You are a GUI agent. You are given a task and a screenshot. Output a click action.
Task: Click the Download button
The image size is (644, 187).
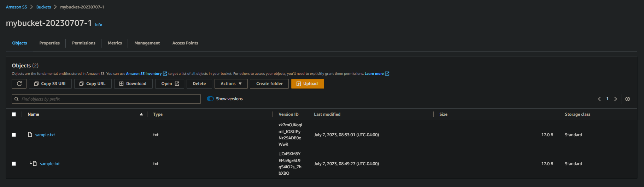click(x=133, y=84)
